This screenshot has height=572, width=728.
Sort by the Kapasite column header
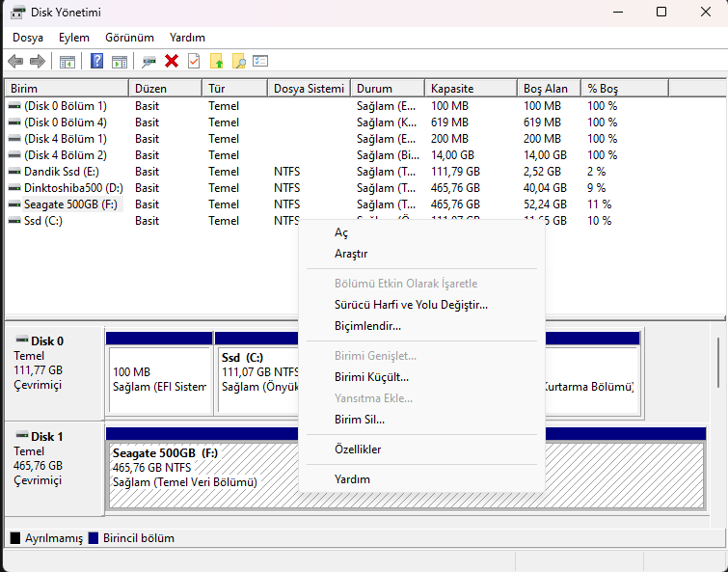tap(471, 88)
